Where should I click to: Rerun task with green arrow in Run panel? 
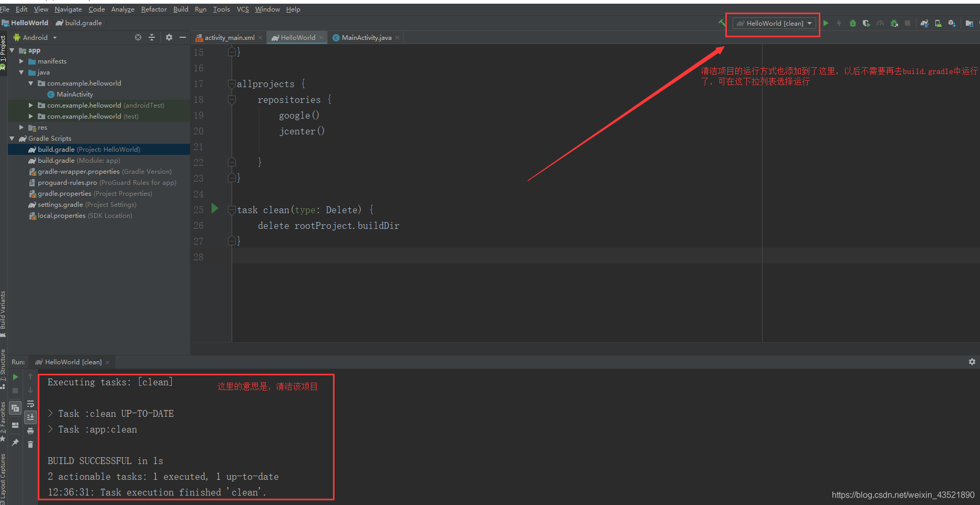(x=15, y=377)
